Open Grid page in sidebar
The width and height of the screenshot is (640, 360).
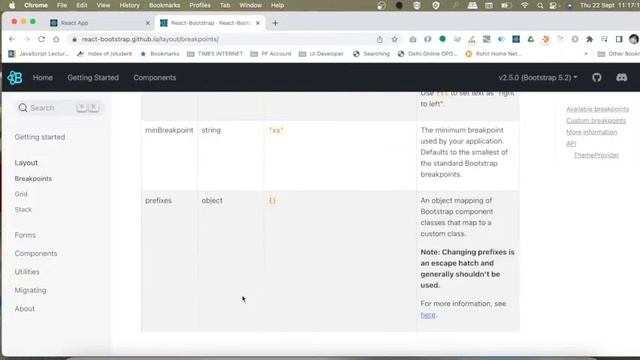click(x=21, y=194)
